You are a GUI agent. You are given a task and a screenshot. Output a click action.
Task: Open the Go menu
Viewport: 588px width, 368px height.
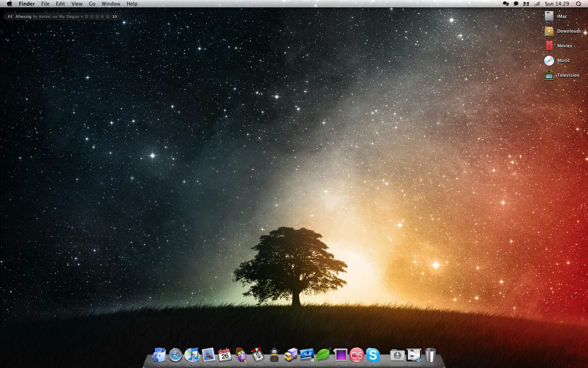coord(92,4)
